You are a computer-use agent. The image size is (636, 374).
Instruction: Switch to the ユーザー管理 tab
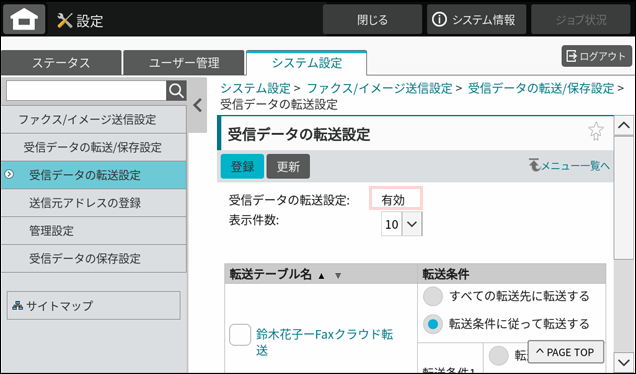[x=184, y=63]
